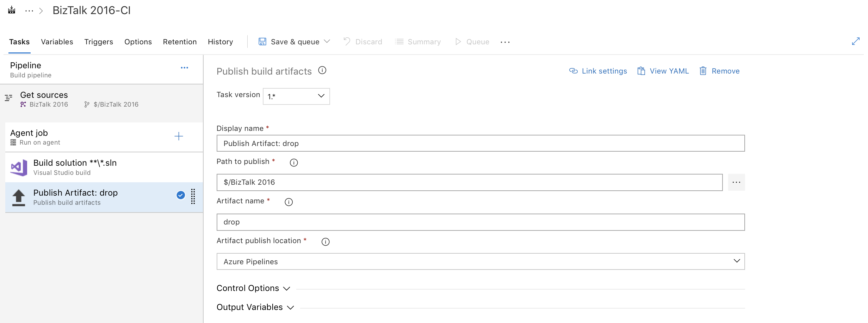Open Pipeline more options ellipsis

[185, 68]
